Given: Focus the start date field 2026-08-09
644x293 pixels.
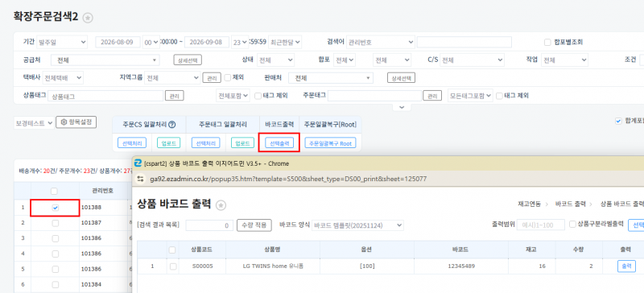Looking at the screenshot, I should coord(118,42).
